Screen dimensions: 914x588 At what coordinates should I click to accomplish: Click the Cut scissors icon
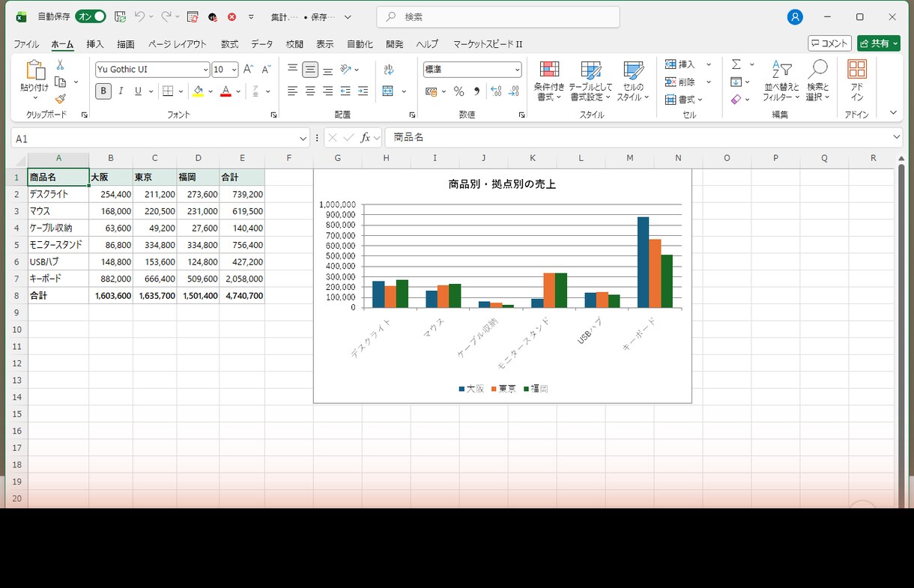click(x=61, y=66)
